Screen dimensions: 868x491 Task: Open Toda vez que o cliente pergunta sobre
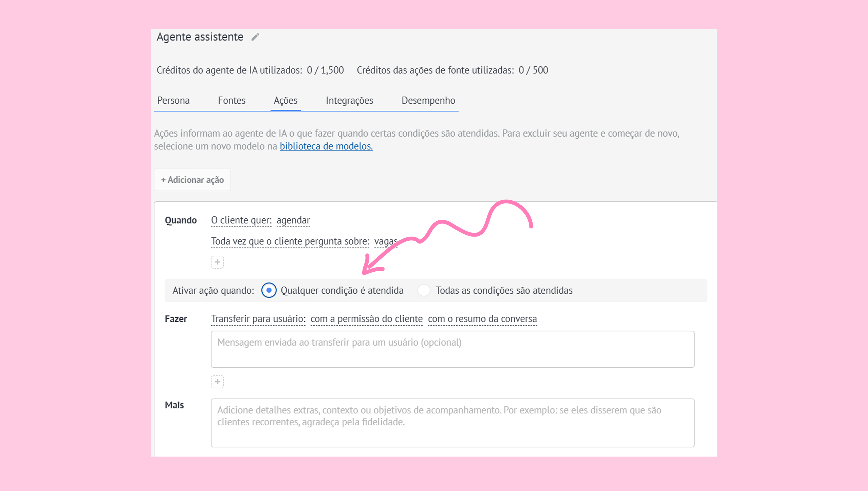pyautogui.click(x=290, y=241)
